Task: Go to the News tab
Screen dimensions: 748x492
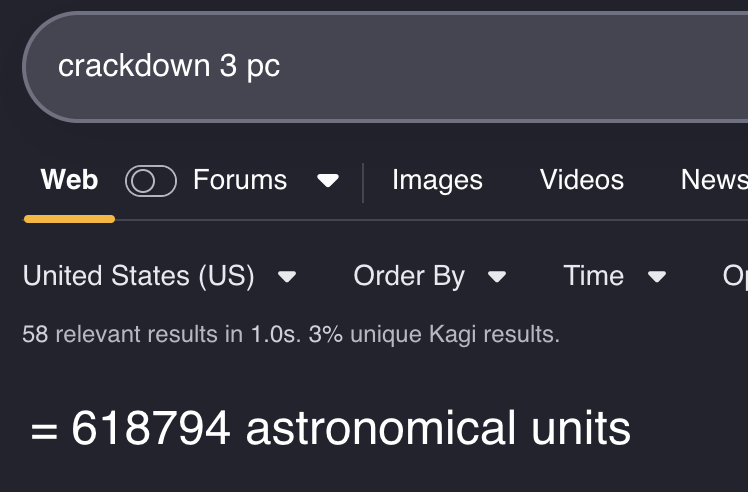Action: point(713,180)
